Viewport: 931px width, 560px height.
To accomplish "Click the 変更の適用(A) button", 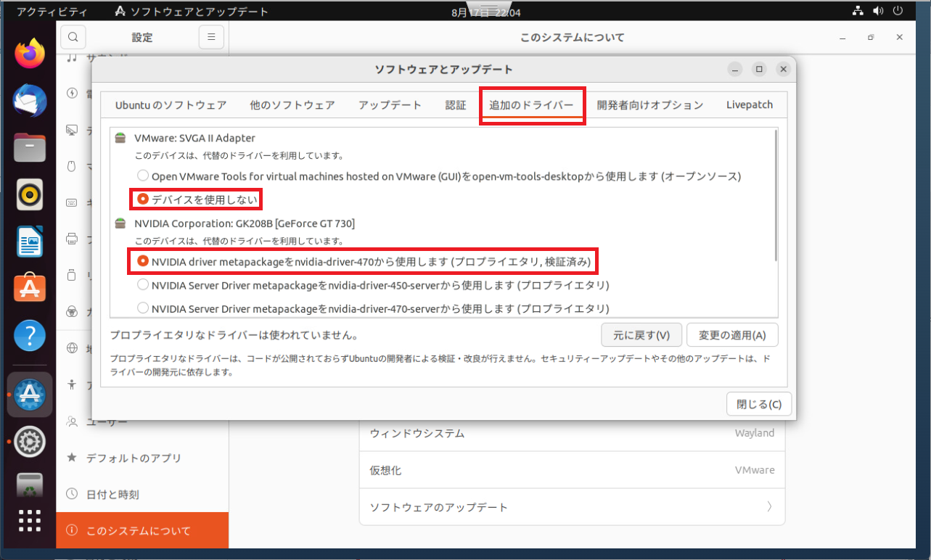I will (x=732, y=335).
